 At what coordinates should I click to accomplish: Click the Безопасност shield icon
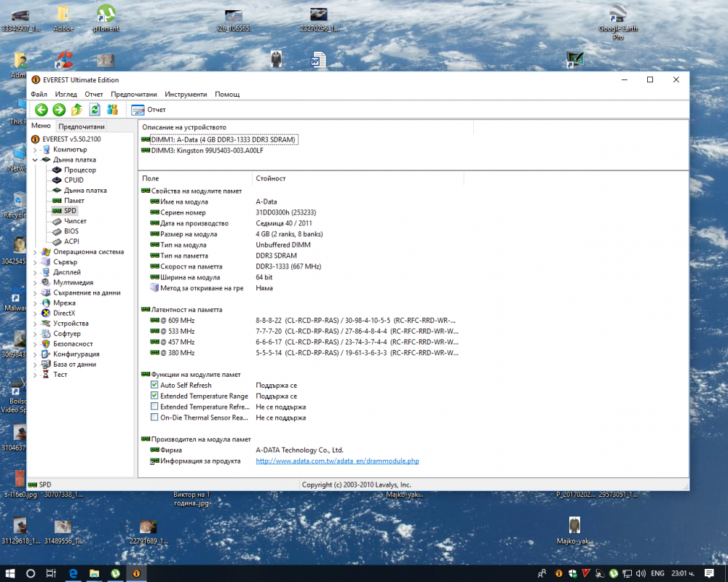(x=45, y=343)
